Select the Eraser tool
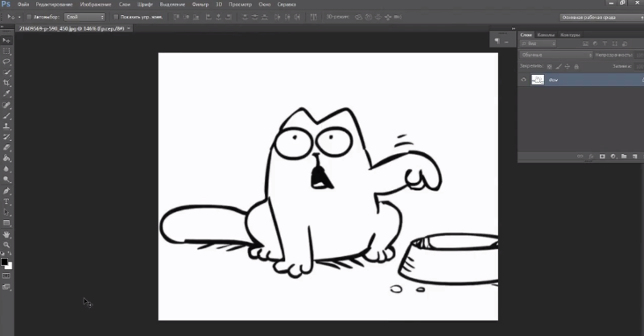 (x=6, y=147)
